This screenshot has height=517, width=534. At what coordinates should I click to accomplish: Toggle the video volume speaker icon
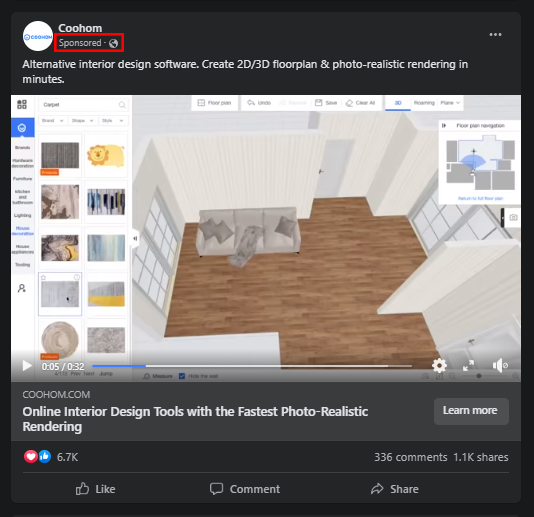[500, 365]
